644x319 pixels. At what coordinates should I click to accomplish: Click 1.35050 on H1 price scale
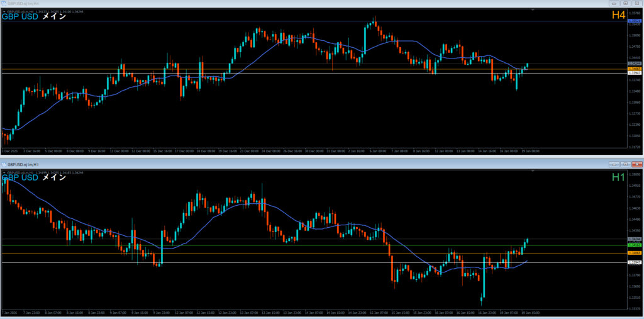click(x=635, y=174)
